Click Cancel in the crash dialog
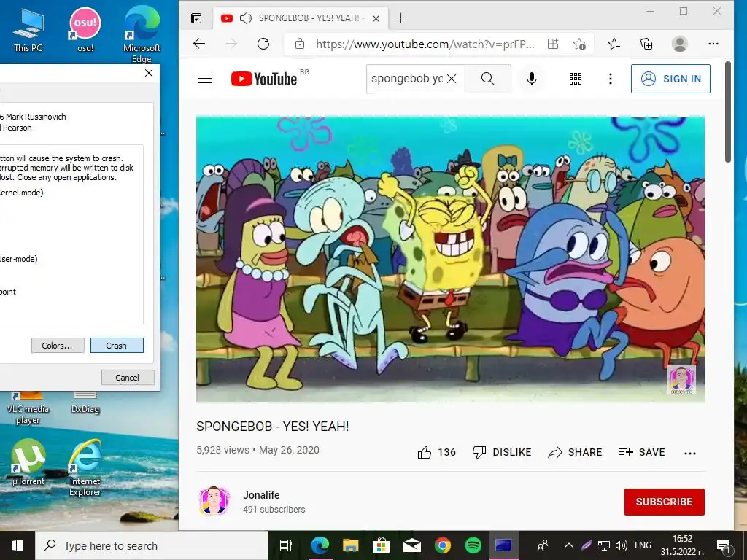The width and height of the screenshot is (747, 560). click(x=128, y=378)
